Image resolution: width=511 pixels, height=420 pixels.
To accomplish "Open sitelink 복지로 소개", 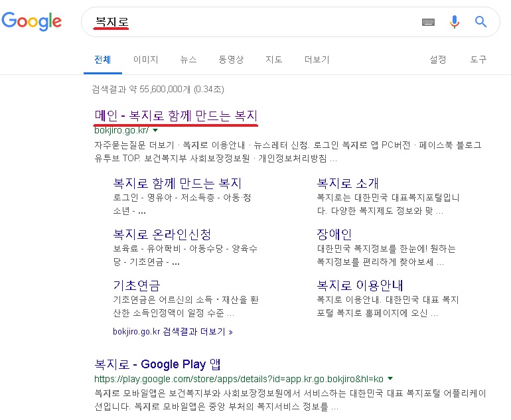I will (347, 183).
